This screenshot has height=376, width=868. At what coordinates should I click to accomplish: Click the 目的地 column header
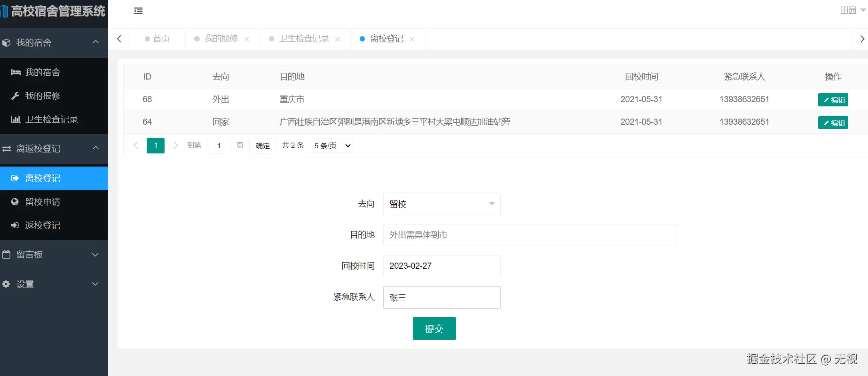[x=292, y=77]
